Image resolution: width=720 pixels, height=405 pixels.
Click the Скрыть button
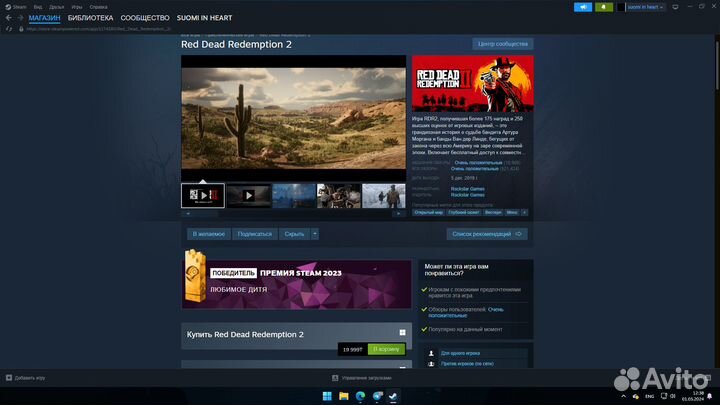[x=294, y=234]
